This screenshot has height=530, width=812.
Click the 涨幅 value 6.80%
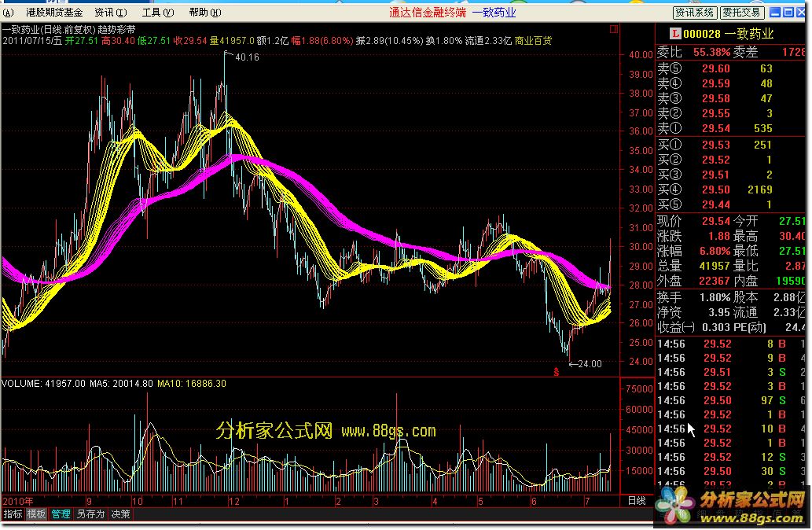(714, 252)
